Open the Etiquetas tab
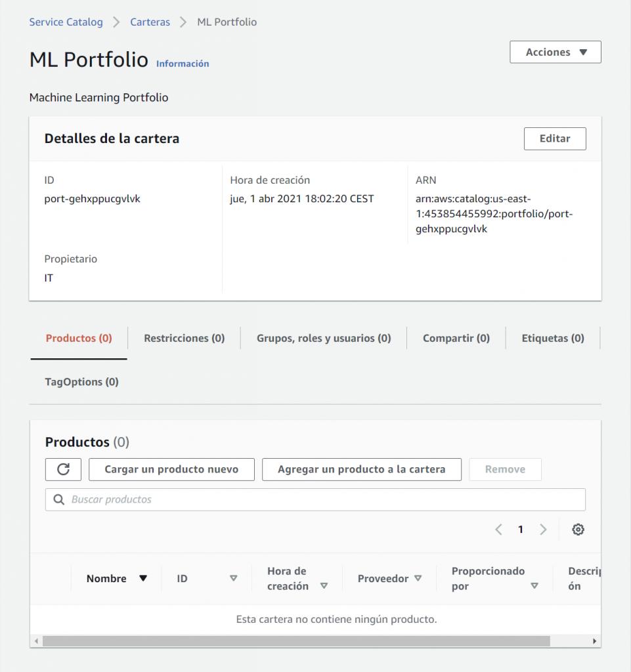The height and width of the screenshot is (672, 631). point(552,338)
